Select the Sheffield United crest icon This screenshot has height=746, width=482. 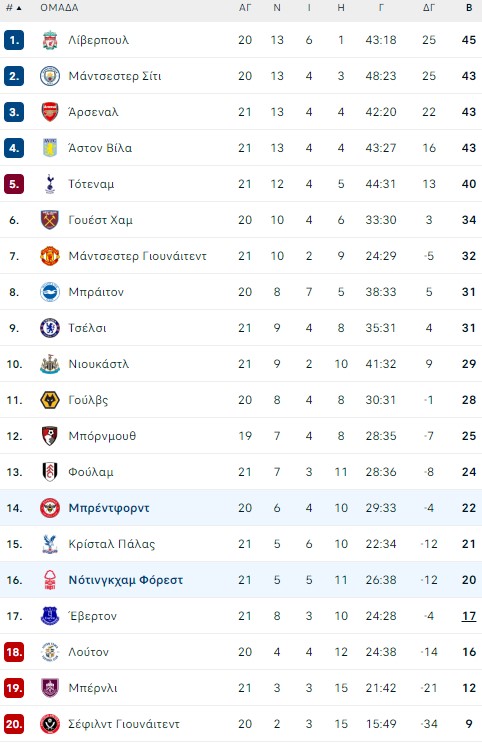[x=49, y=724]
